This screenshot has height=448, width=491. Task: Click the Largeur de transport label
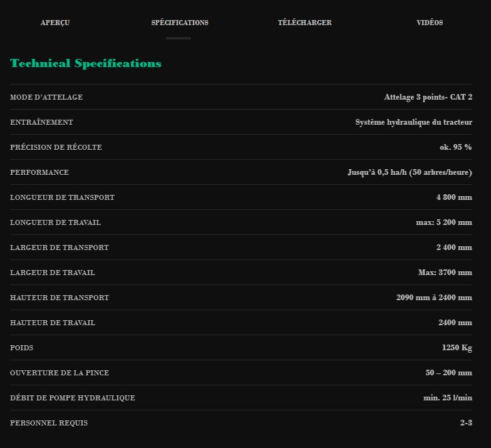[x=59, y=247]
